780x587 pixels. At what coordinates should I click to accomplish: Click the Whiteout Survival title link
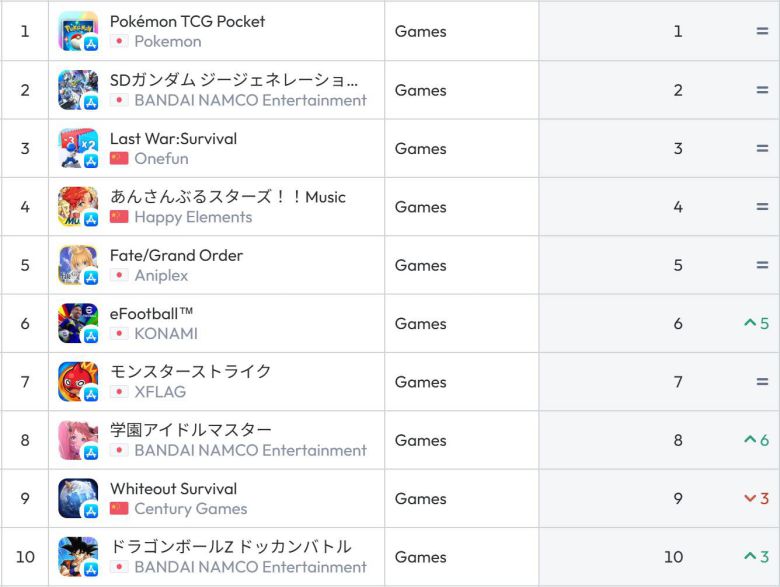point(173,488)
